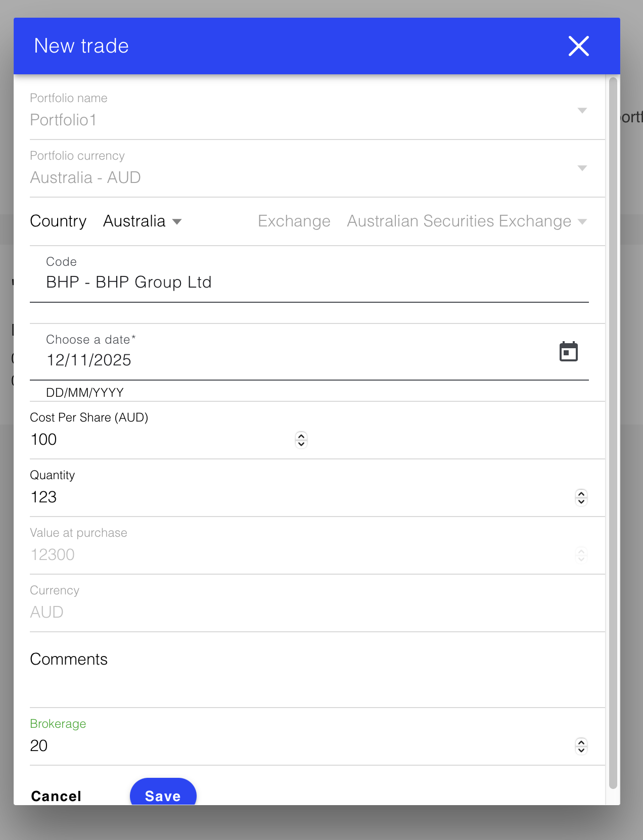Expand the Portfolio currency dropdown
The width and height of the screenshot is (643, 840).
(x=582, y=168)
